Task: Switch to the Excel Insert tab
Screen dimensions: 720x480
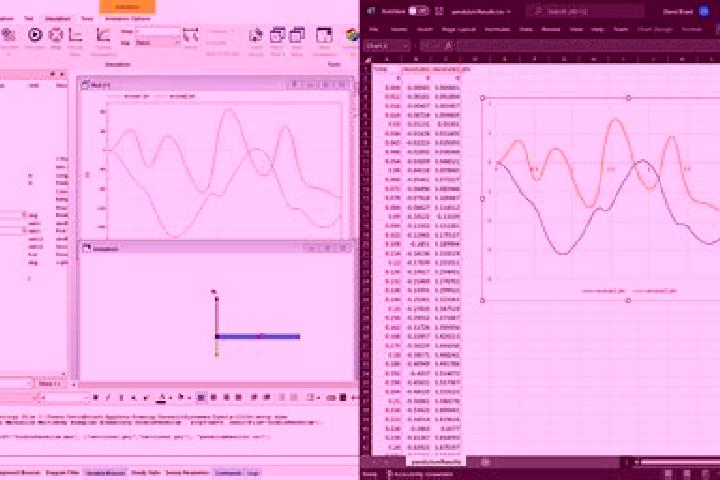Action: 424,29
